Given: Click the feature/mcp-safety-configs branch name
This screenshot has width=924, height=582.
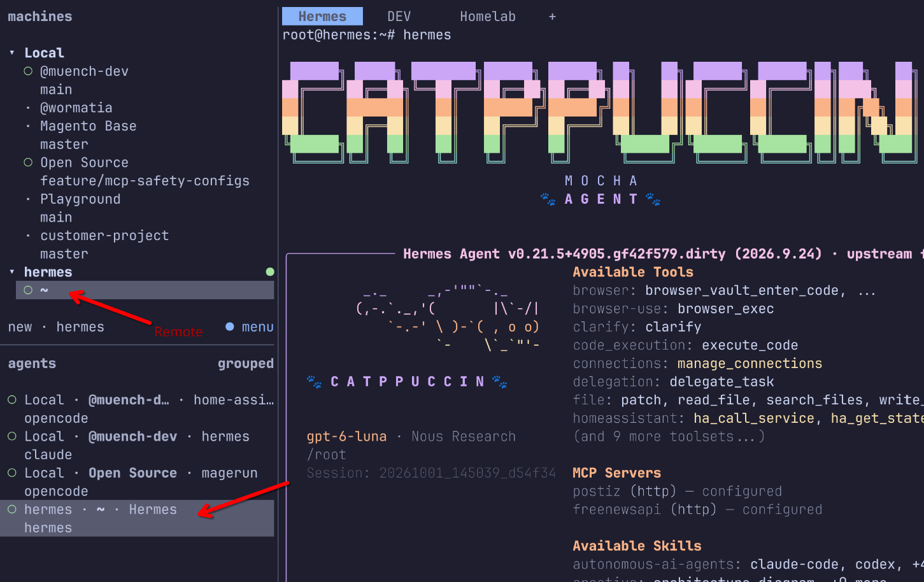Looking at the screenshot, I should click(x=145, y=181).
